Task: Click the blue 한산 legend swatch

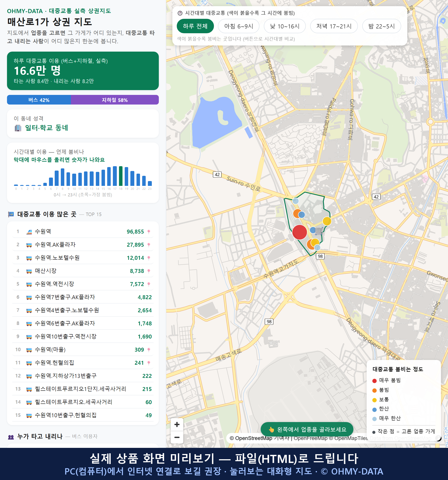Action: click(x=374, y=410)
